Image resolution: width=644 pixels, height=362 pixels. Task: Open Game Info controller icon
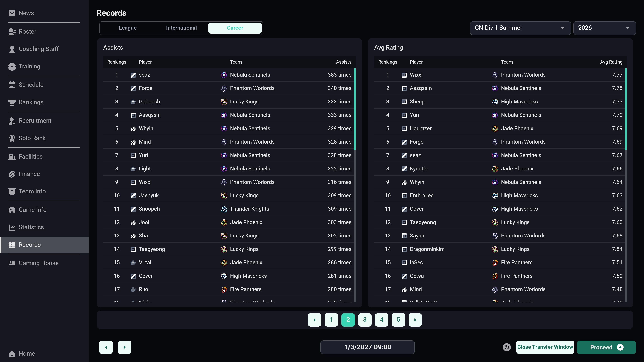pyautogui.click(x=12, y=210)
